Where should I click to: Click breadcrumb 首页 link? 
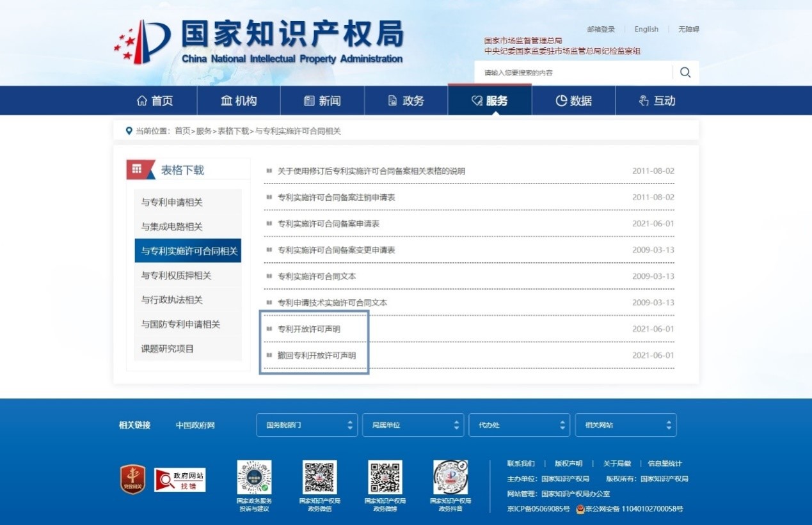tap(183, 131)
